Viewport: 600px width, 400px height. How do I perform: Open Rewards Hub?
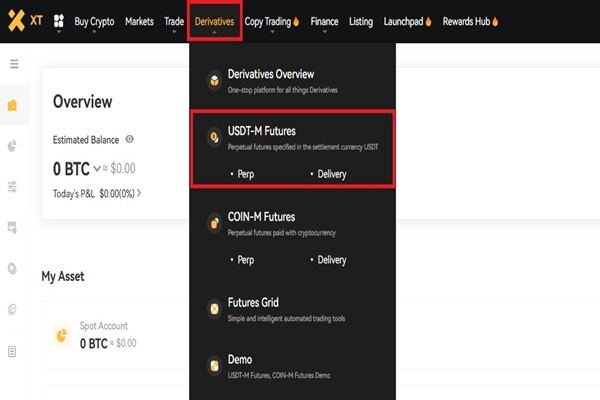pyautogui.click(x=466, y=21)
